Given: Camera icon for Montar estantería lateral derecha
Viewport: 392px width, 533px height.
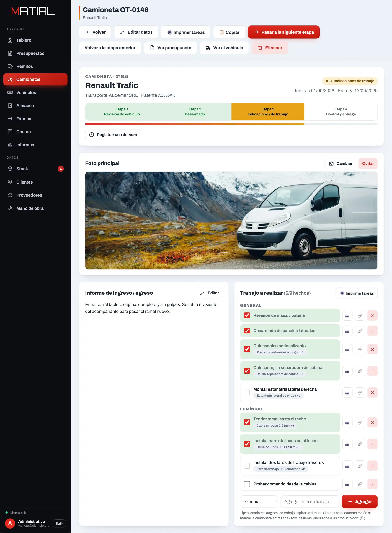Looking at the screenshot, I should 347,393.
